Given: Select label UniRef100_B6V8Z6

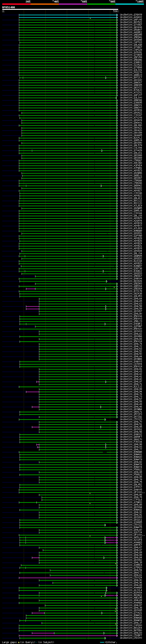Looking at the screenshot, I should pyautogui.click(x=131, y=281).
